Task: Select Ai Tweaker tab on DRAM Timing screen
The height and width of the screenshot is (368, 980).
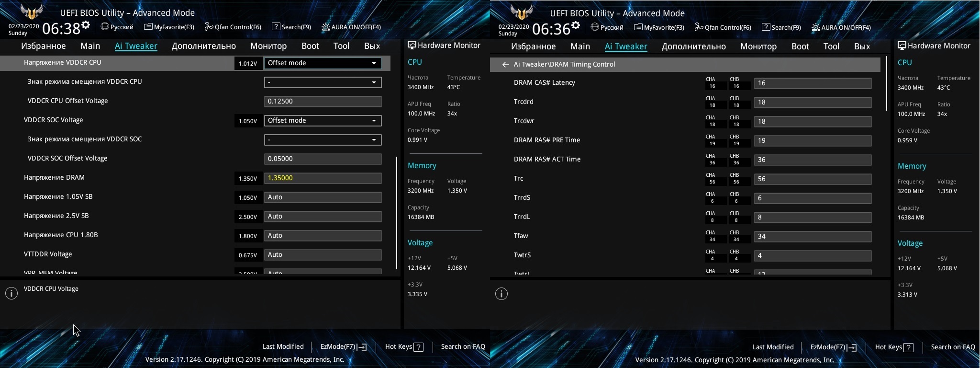Action: coord(626,46)
